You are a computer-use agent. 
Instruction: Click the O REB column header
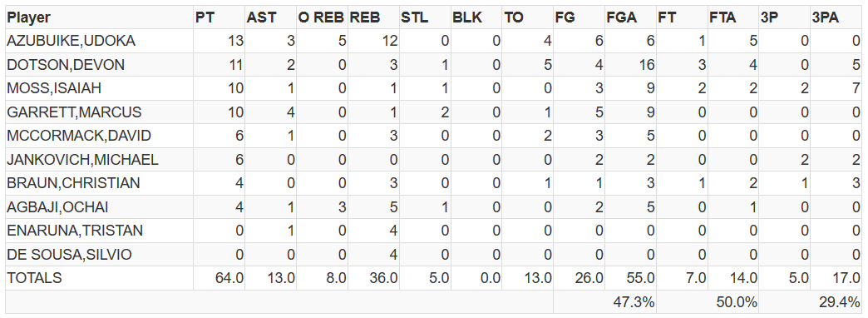pos(323,17)
